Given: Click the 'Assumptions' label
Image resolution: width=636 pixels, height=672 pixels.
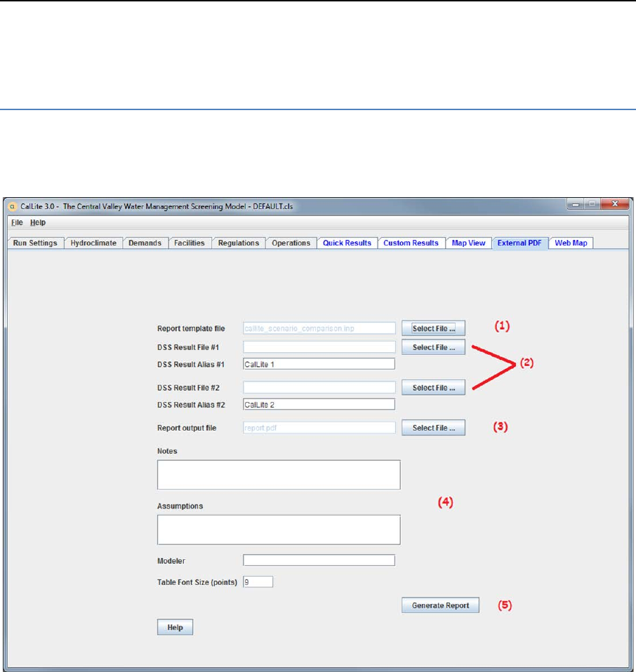Looking at the screenshot, I should pos(180,506).
